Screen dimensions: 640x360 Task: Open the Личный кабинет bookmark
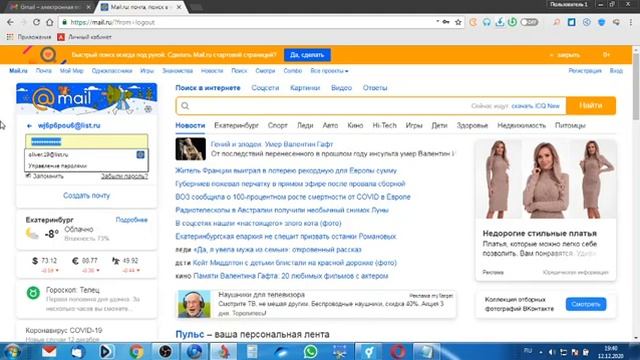(x=84, y=37)
